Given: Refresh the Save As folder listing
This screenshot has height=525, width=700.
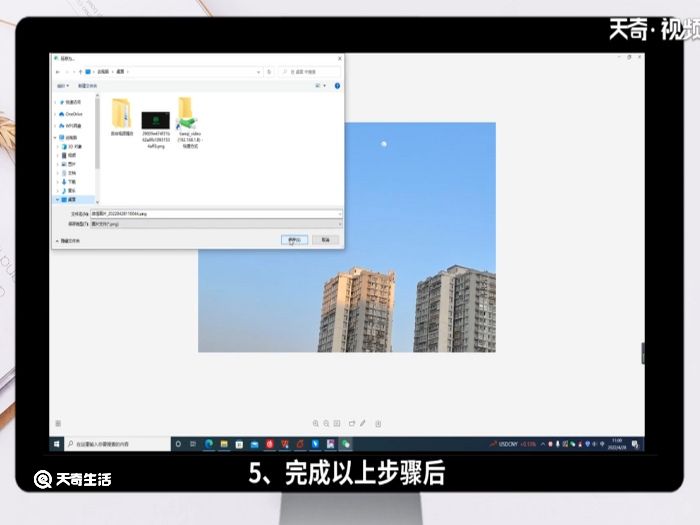Looking at the screenshot, I should [269, 72].
